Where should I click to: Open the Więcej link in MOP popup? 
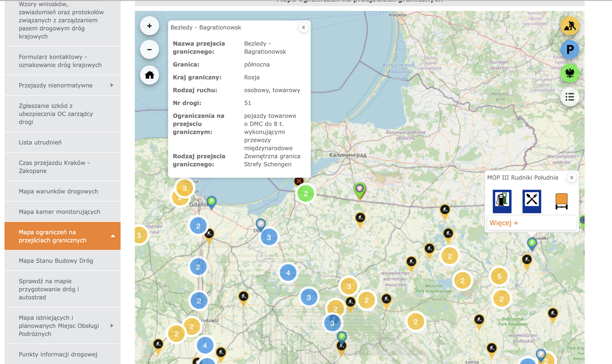(504, 223)
